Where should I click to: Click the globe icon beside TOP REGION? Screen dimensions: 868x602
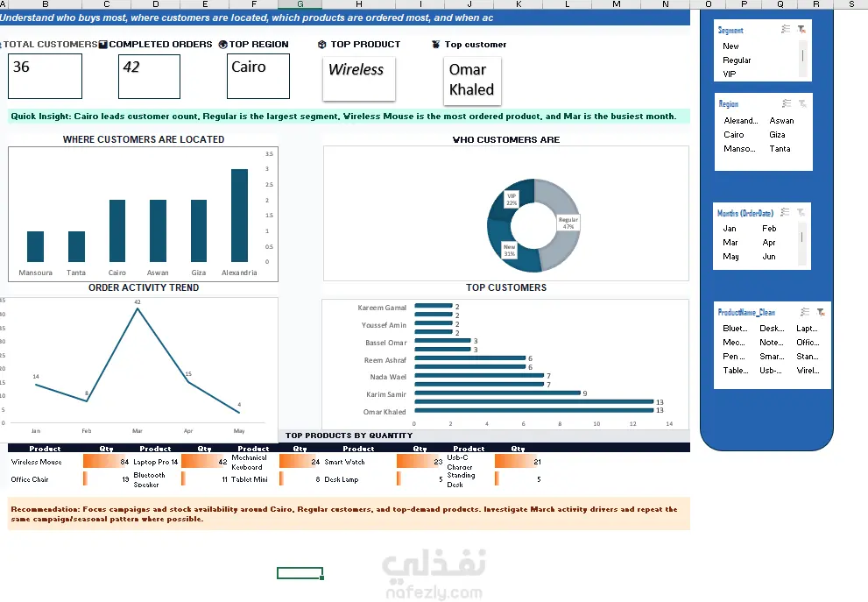coord(223,45)
